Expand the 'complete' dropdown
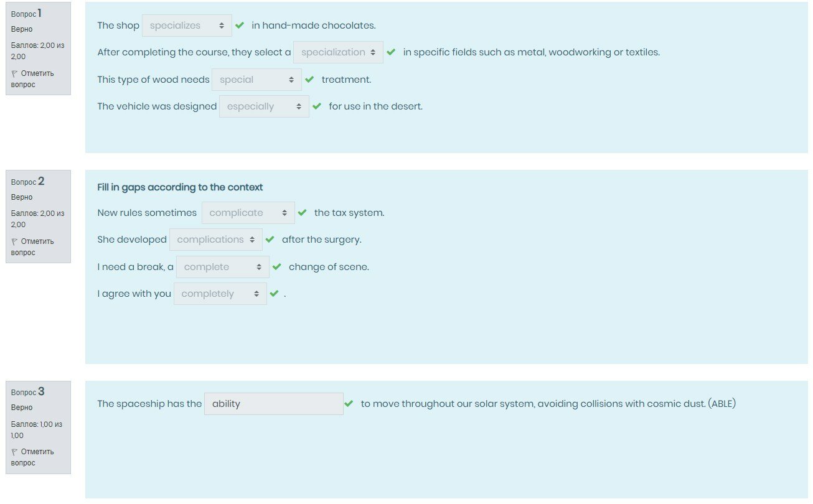Screen dimensions: 813x504 tap(222, 267)
